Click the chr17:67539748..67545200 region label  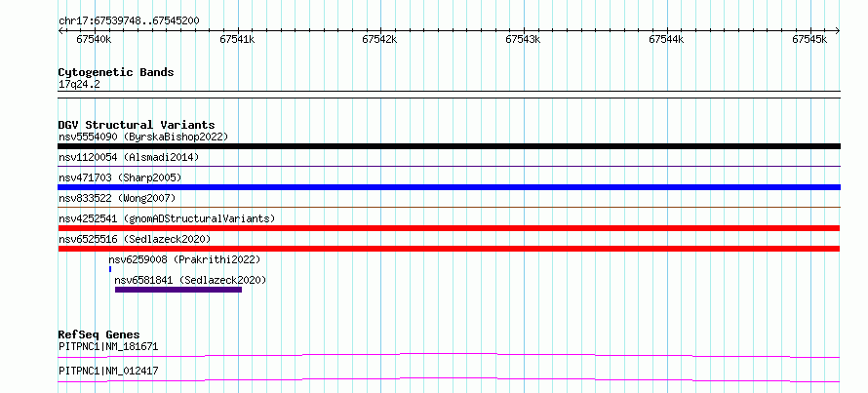pos(129,21)
